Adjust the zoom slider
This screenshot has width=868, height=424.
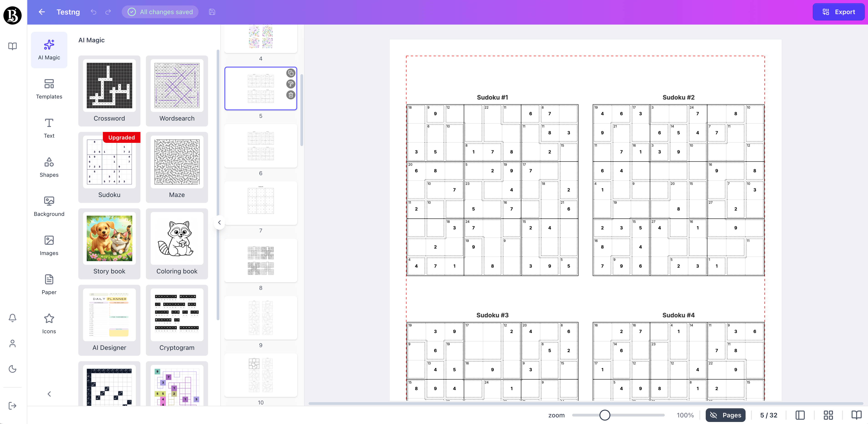(605, 415)
